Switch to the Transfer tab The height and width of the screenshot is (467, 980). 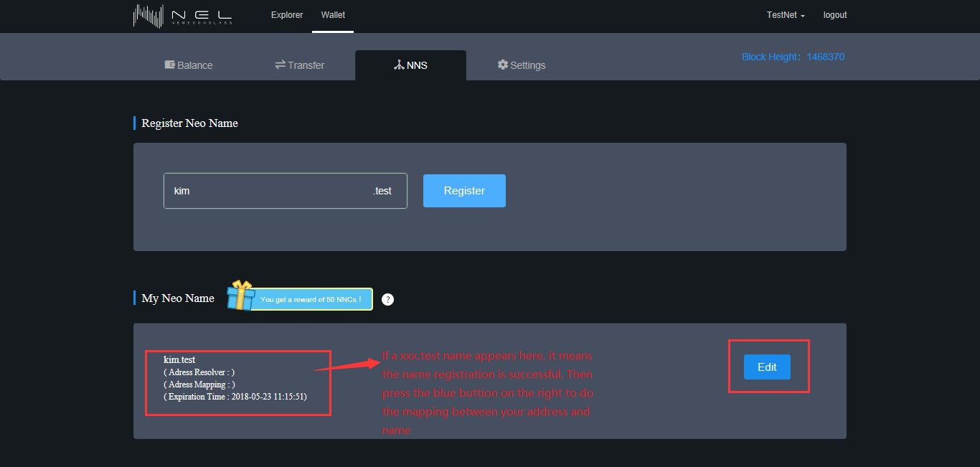tap(300, 65)
